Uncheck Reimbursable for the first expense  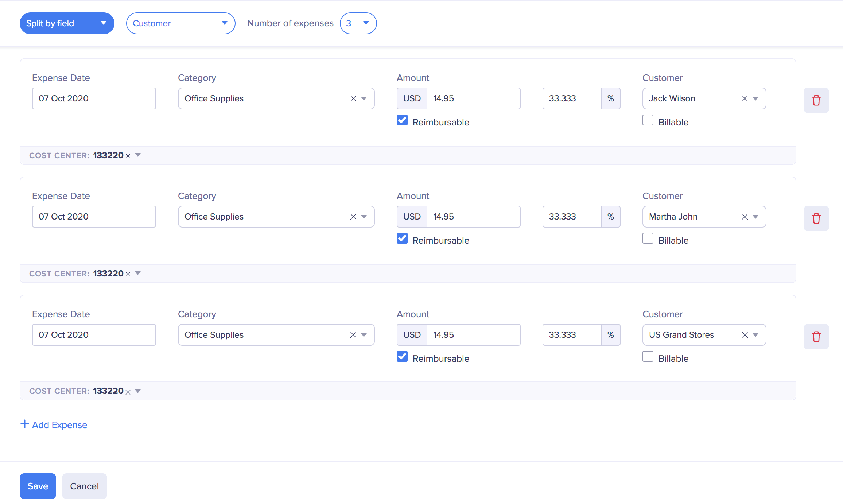point(402,120)
